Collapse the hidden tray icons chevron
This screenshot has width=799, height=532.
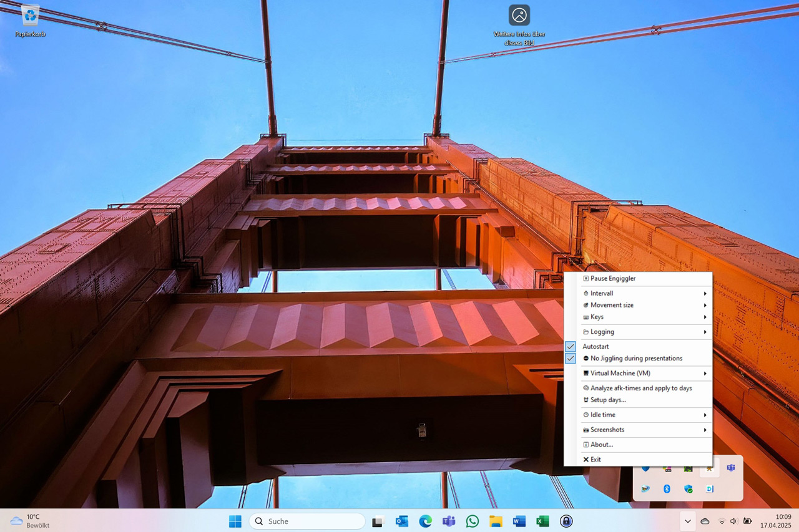[688, 521]
